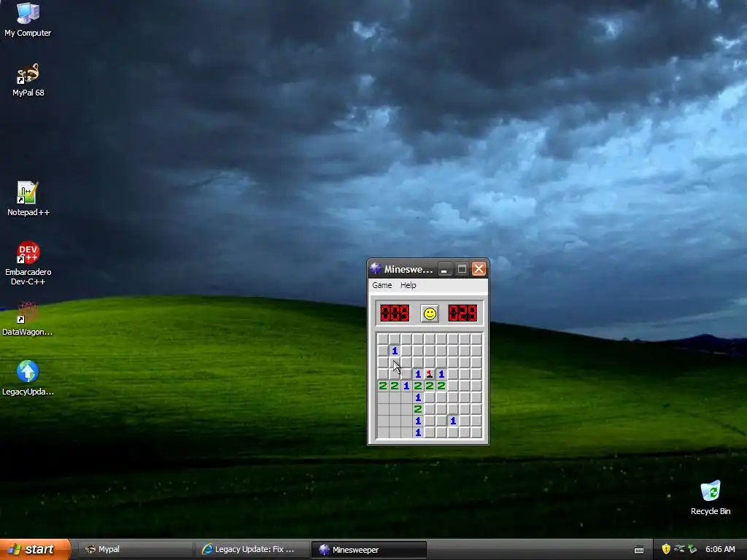
Task: Click the on-screen keyboard icon on the taskbar
Action: [x=639, y=550]
